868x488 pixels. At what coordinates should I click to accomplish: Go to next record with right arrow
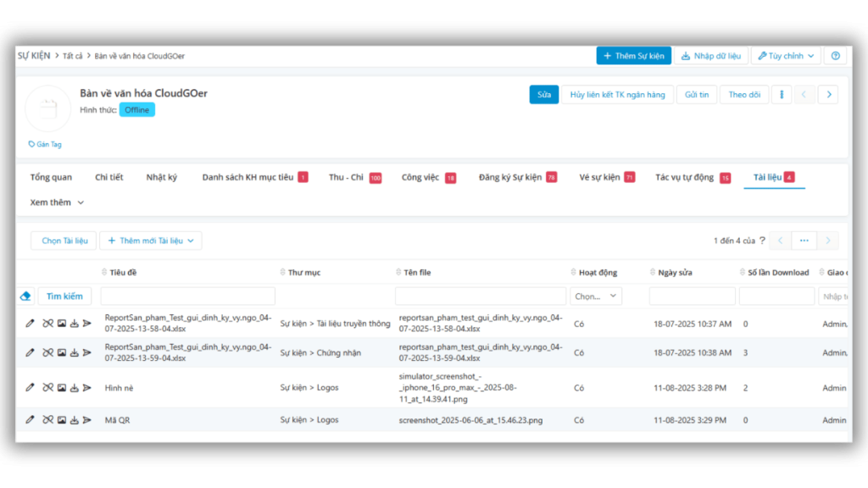828,95
